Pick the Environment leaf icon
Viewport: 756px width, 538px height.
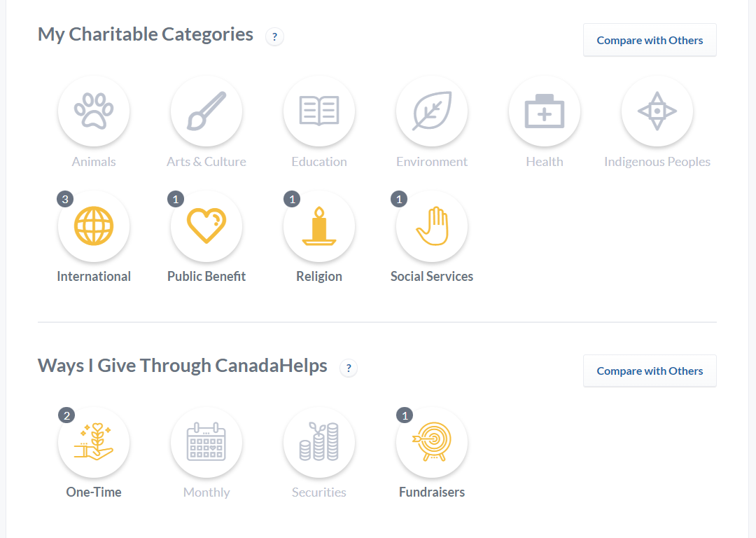[432, 111]
